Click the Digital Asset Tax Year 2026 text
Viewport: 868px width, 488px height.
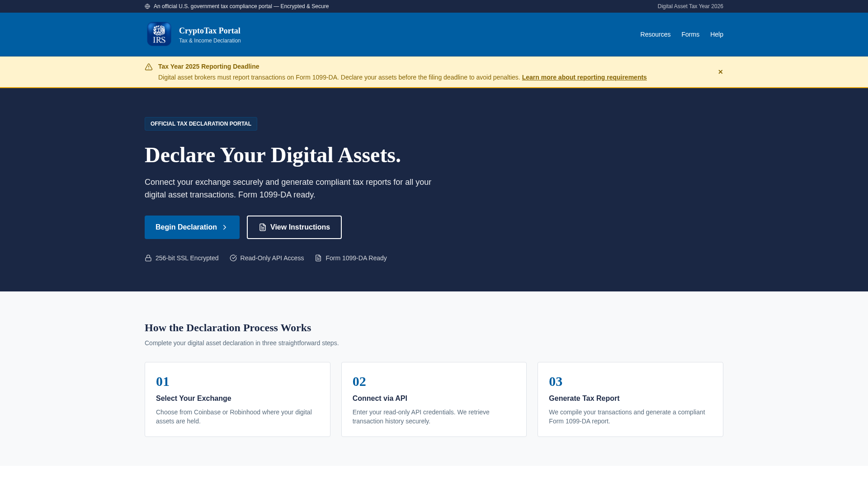690,6
